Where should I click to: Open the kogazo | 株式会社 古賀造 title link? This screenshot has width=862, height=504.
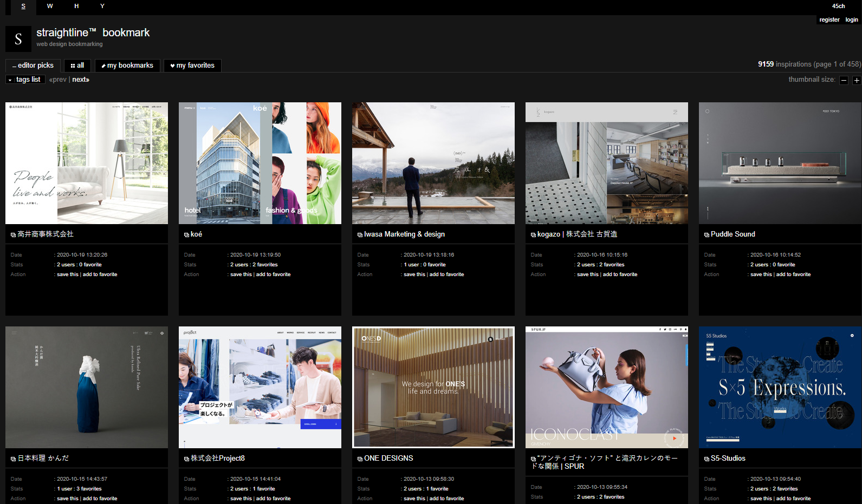[x=577, y=234]
